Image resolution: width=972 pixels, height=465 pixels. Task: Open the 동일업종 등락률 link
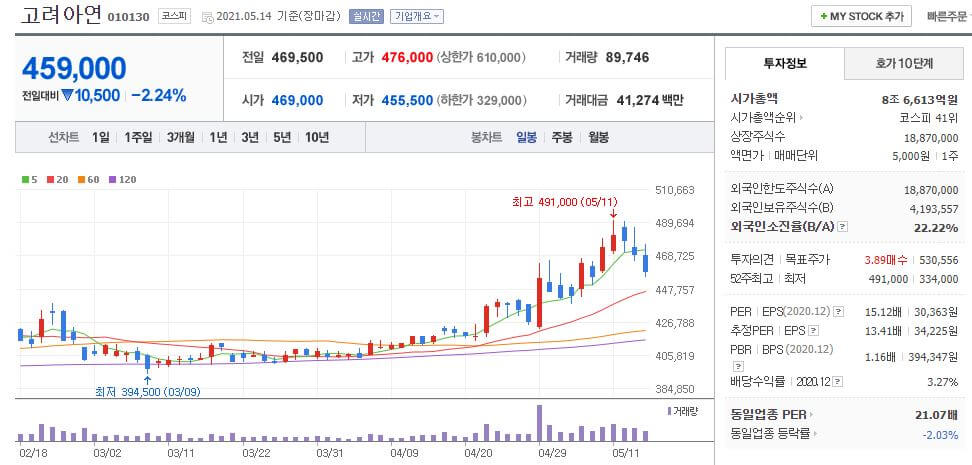[x=771, y=434]
